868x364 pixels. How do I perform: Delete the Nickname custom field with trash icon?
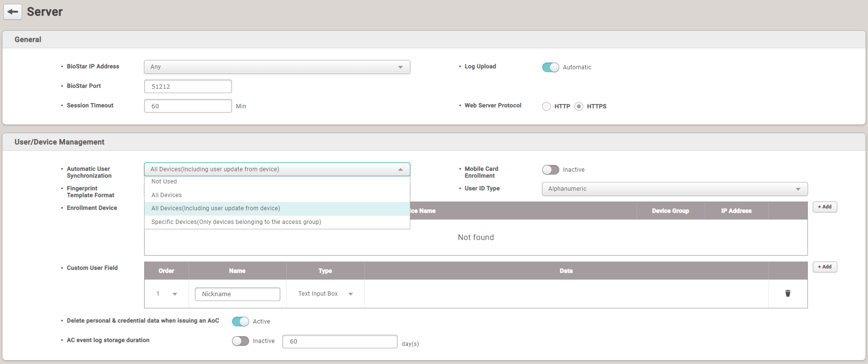pyautogui.click(x=787, y=293)
